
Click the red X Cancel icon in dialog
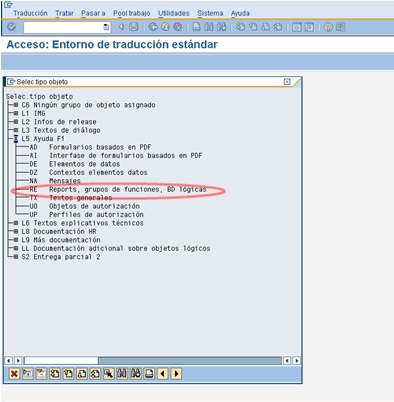point(14,374)
